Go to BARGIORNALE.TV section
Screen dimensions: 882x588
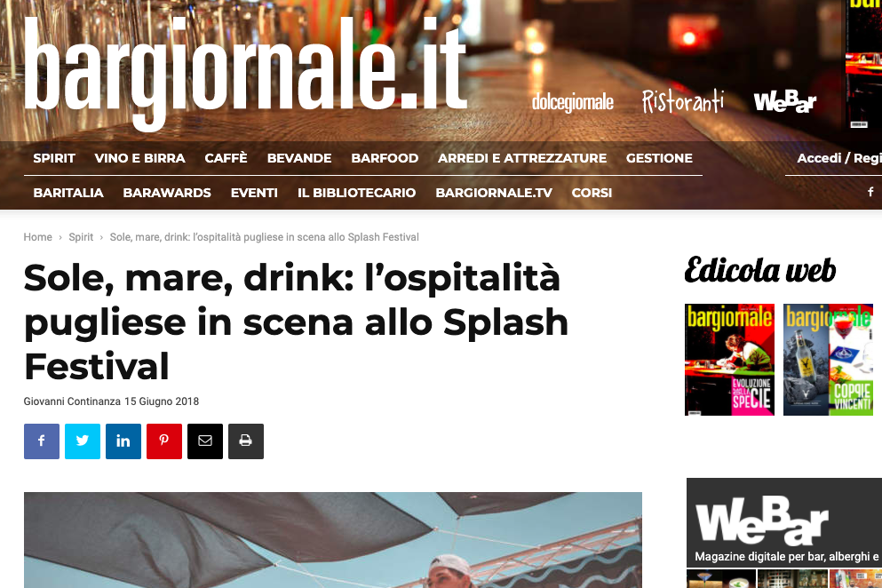pos(494,193)
